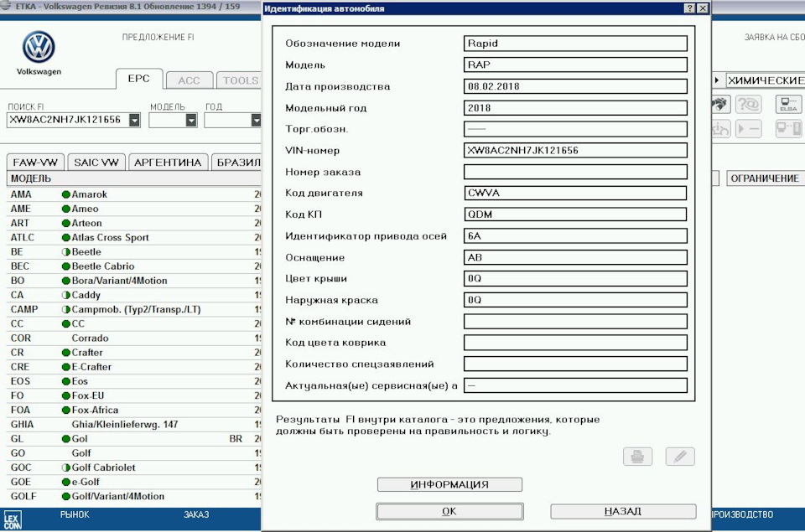Viewport: 805px width, 532px height.
Task: Click the LexCom logo in bottom corner
Action: (x=13, y=519)
